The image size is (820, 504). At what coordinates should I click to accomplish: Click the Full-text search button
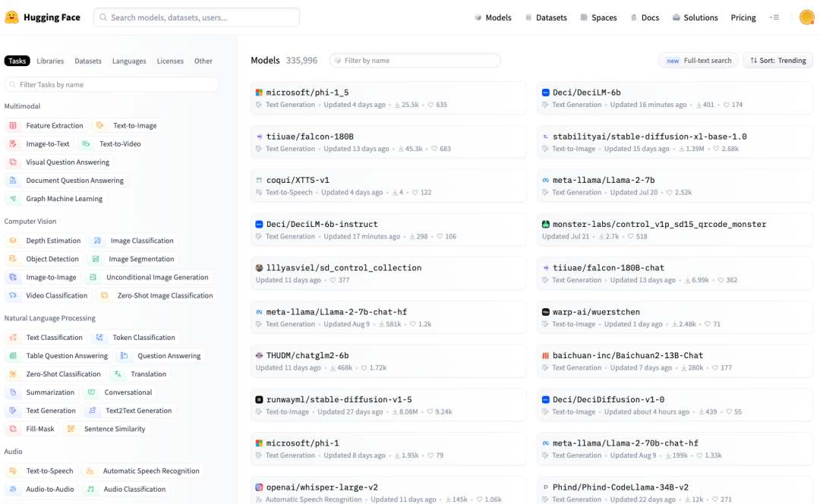(x=699, y=61)
